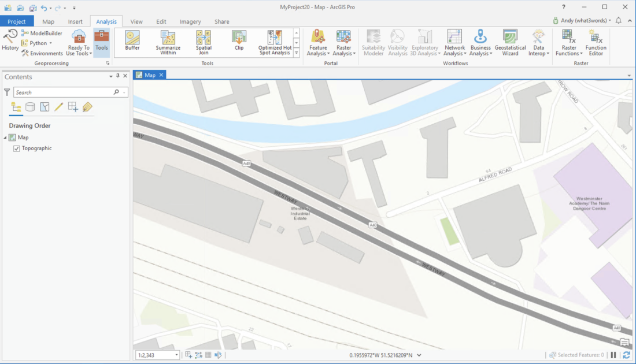636x364 pixels.
Task: Toggle the Topographic layer visibility checkbox
Action: (x=17, y=148)
